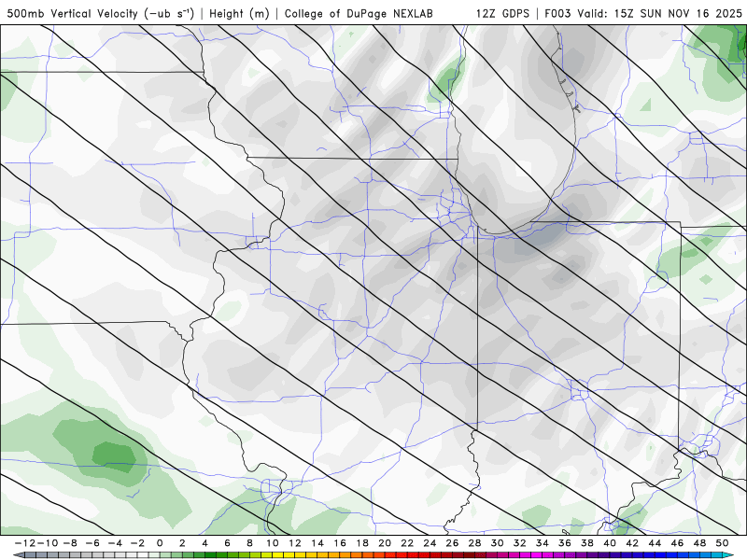
Task: Click the '-2' color scale label
Action: 137,543
